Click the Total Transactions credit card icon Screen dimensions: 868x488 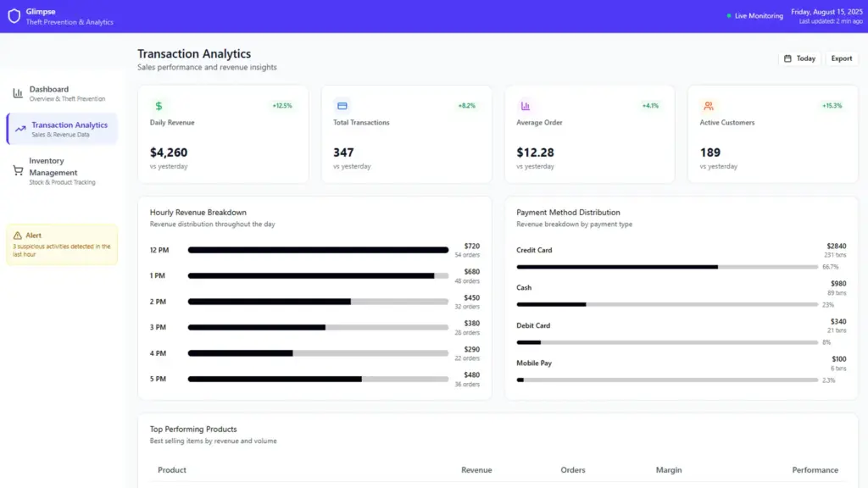342,106
